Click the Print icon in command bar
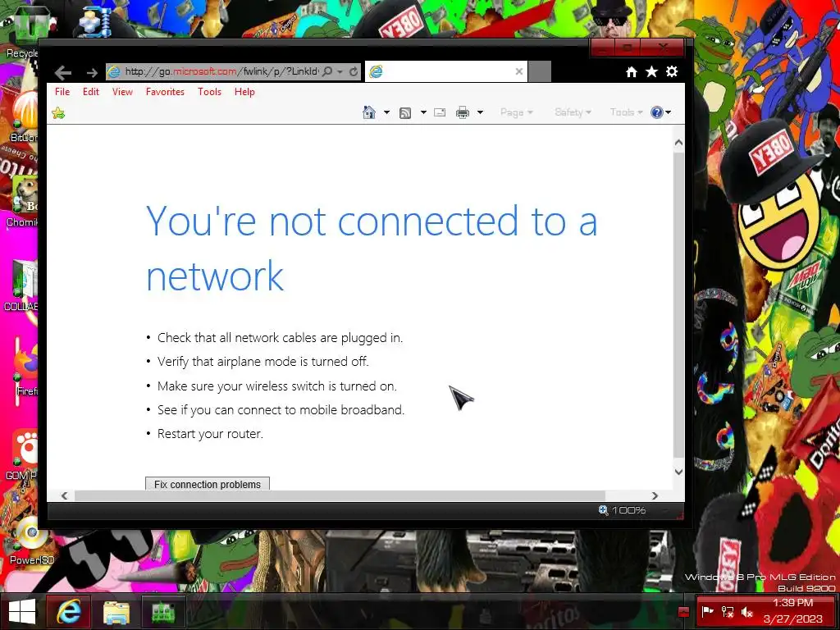840x630 pixels. click(x=463, y=112)
